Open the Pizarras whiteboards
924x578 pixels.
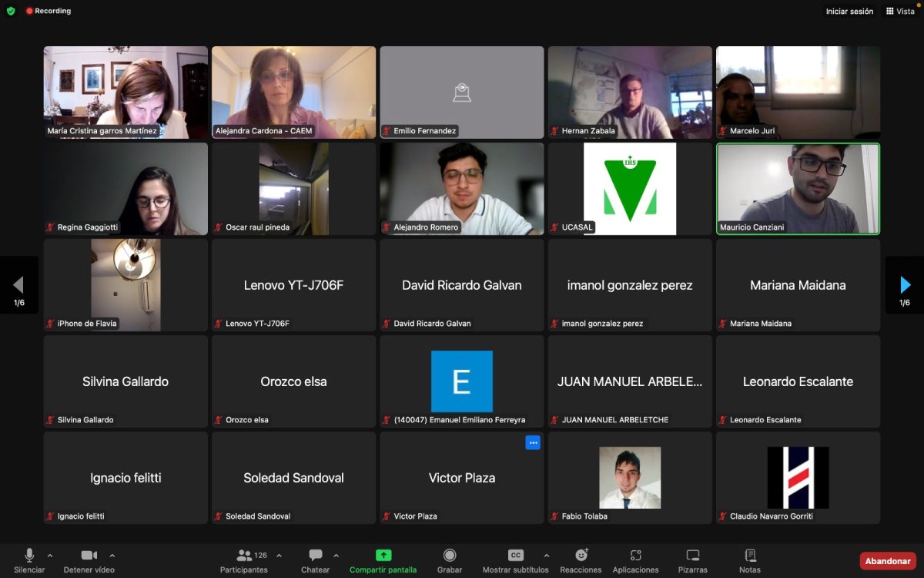(692, 560)
